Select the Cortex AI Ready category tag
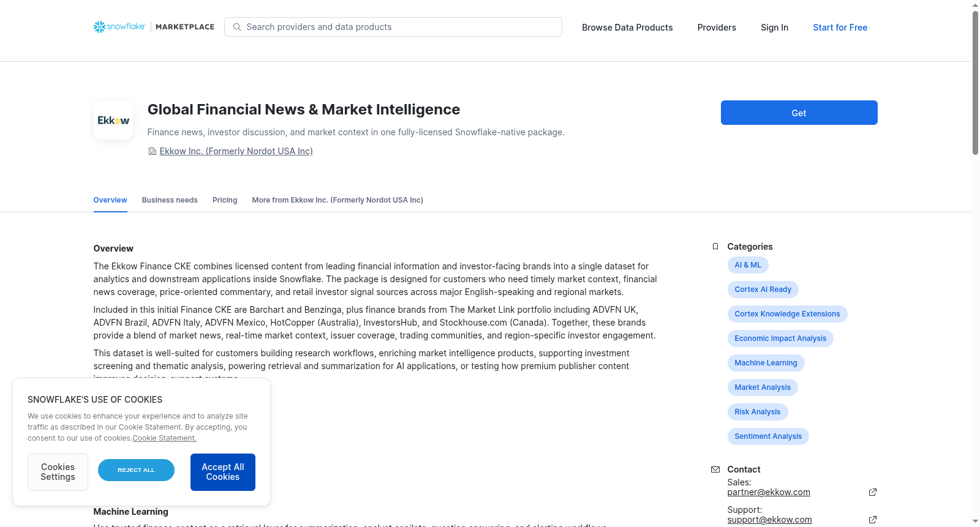The image size is (980, 527). click(x=763, y=290)
